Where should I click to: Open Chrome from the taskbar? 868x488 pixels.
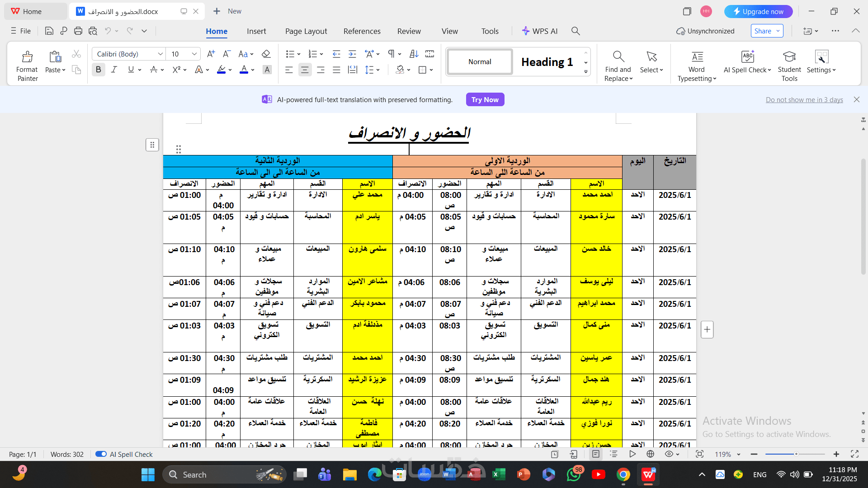[x=623, y=475]
